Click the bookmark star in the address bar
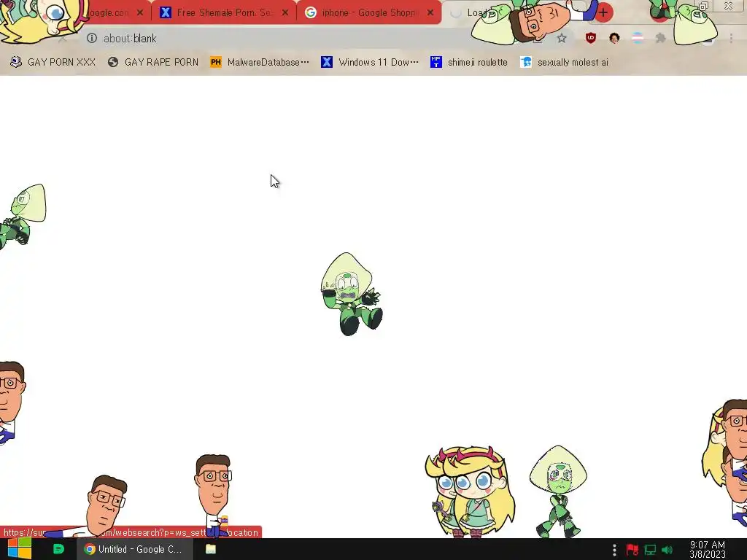This screenshot has width=747, height=560. 562,38
